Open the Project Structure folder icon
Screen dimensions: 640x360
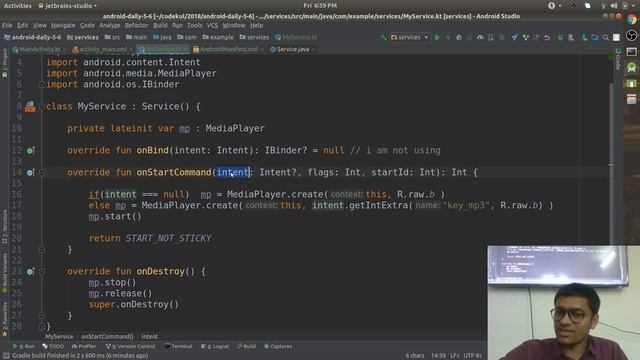click(x=595, y=37)
